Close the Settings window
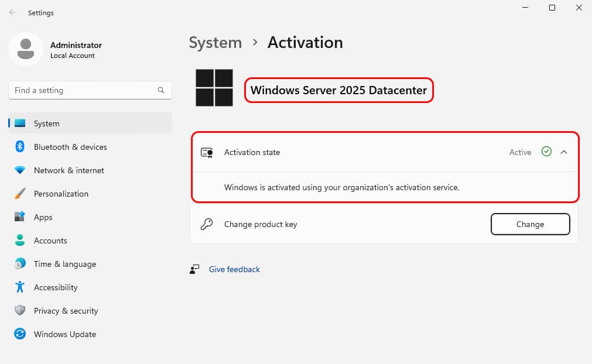The width and height of the screenshot is (592, 364). point(579,8)
